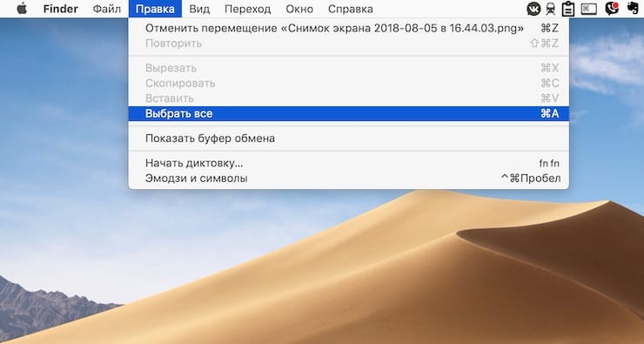644x344 pixels.
Task: Choose Показать буфер обмена
Action: point(349,138)
